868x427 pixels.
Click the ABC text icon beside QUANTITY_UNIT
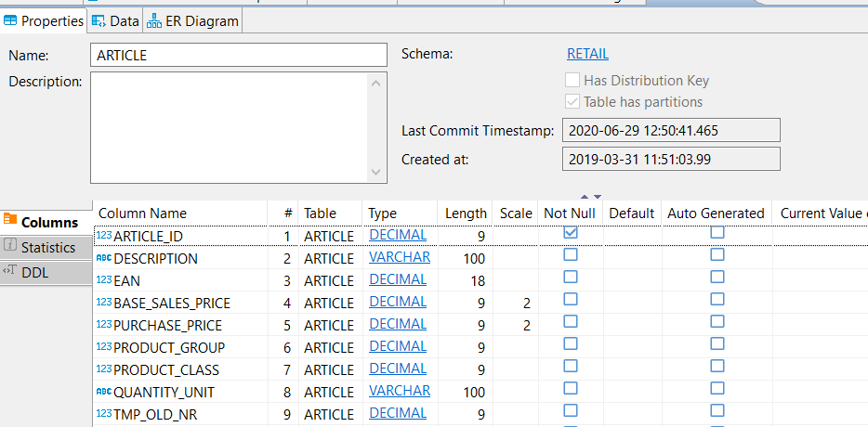(x=104, y=391)
